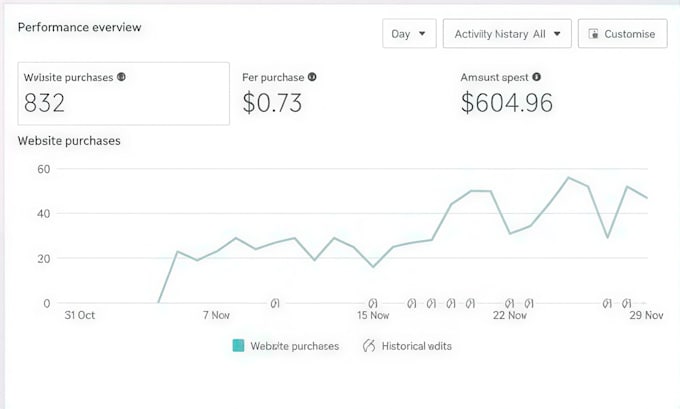This screenshot has height=409, width=680.
Task: Open the Activity history All dropdown
Action: (507, 33)
